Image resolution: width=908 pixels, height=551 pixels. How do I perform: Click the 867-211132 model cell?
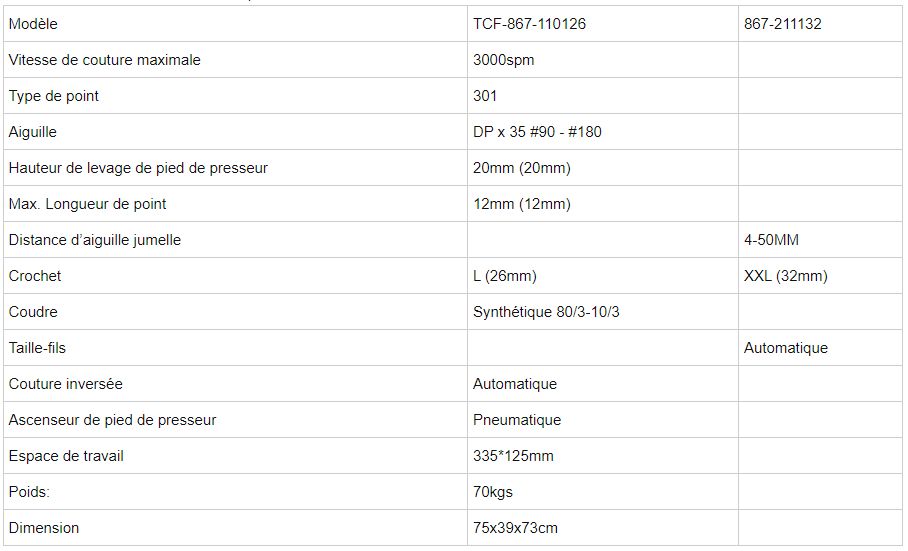click(x=783, y=24)
